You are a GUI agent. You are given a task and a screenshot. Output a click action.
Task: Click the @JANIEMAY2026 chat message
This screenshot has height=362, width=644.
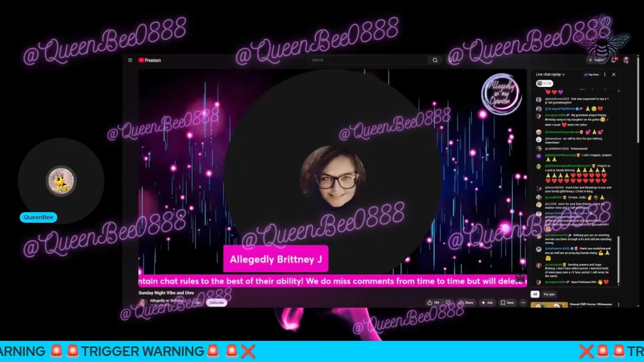(566, 149)
